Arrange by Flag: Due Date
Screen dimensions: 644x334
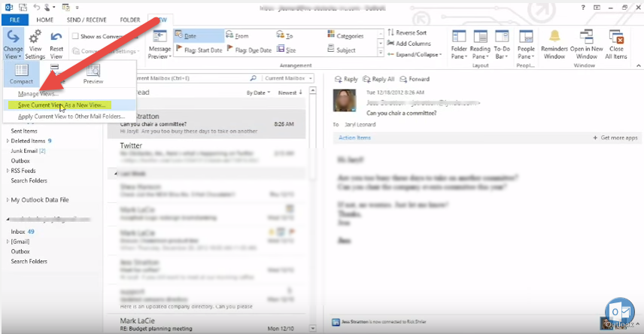(249, 50)
